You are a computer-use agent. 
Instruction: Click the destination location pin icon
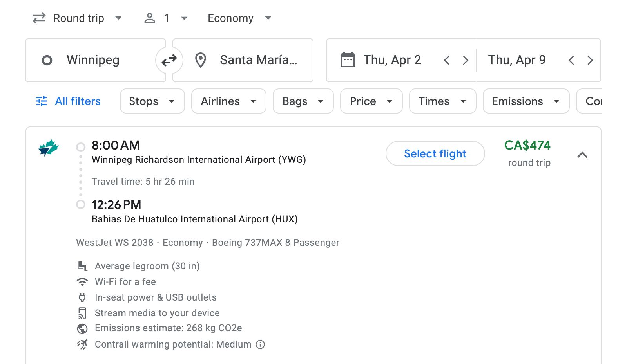coord(201,60)
